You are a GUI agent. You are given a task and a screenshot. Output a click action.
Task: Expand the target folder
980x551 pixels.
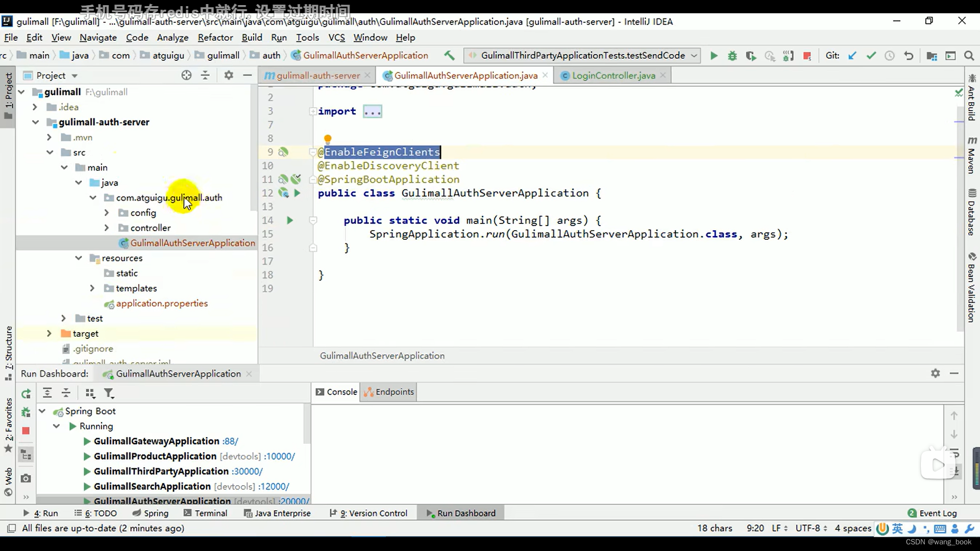point(49,334)
